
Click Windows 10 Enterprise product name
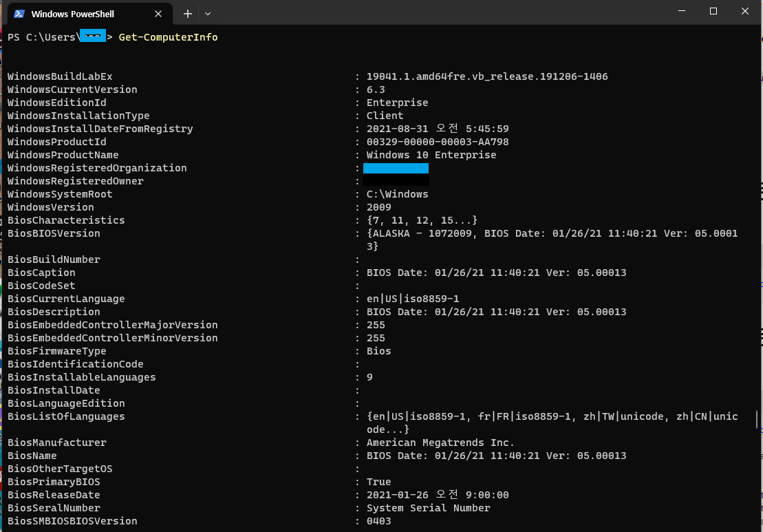pyautogui.click(x=431, y=155)
